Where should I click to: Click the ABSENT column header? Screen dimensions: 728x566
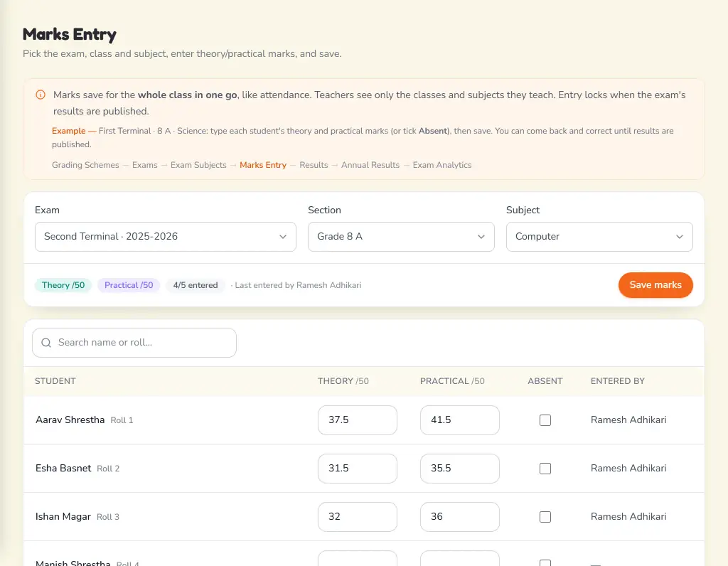[545, 381]
